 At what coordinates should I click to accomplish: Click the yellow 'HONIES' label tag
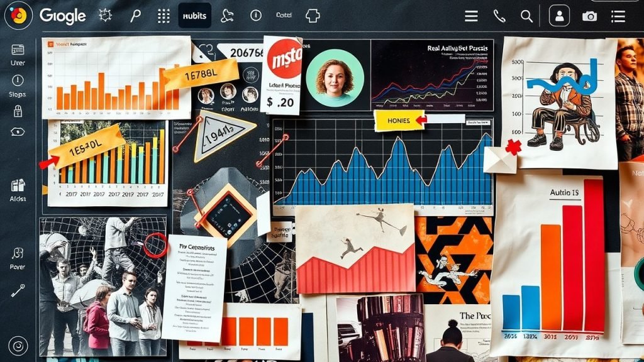(399, 120)
